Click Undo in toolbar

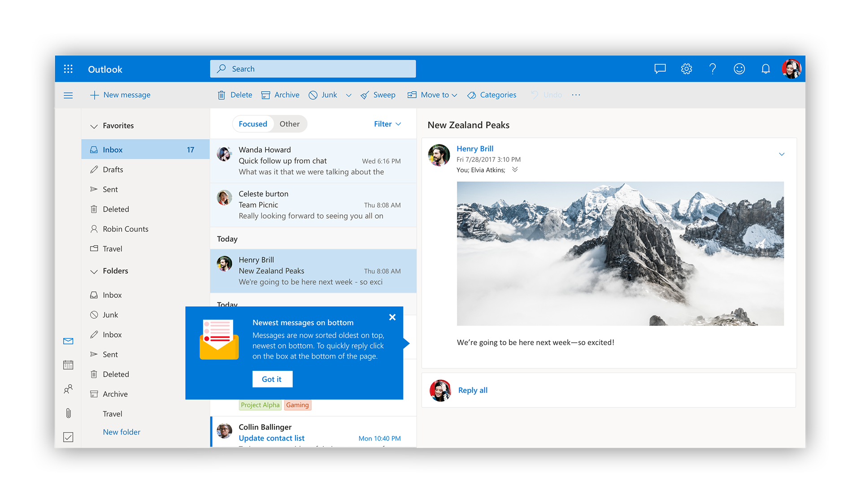click(x=546, y=95)
